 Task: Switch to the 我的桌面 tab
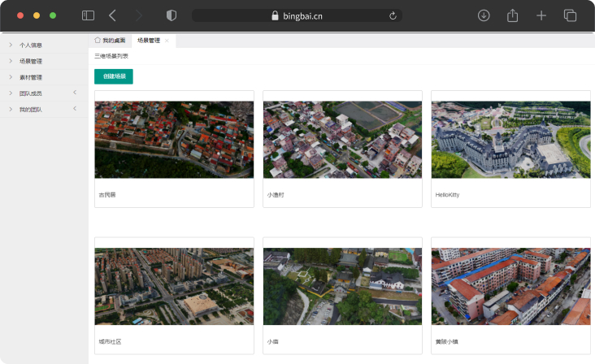115,41
